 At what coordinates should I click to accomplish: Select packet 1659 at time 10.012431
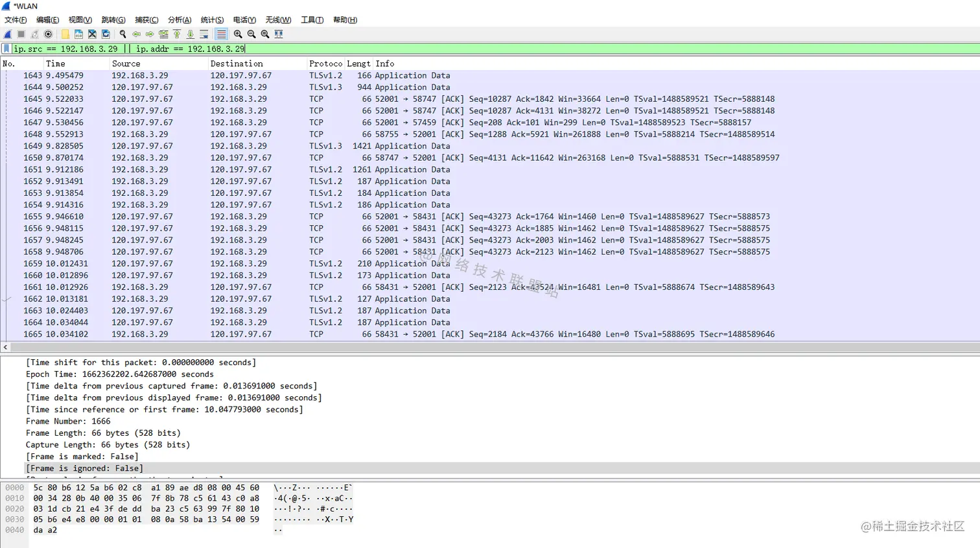coord(490,263)
